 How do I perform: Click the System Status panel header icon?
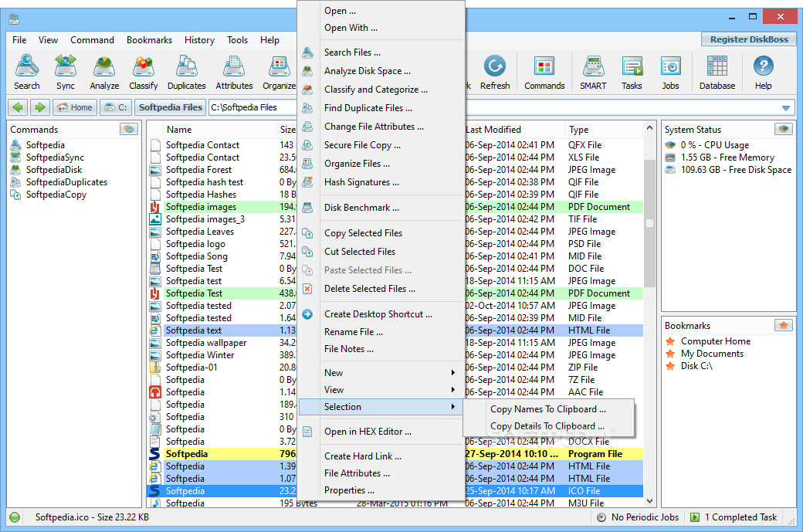click(784, 129)
